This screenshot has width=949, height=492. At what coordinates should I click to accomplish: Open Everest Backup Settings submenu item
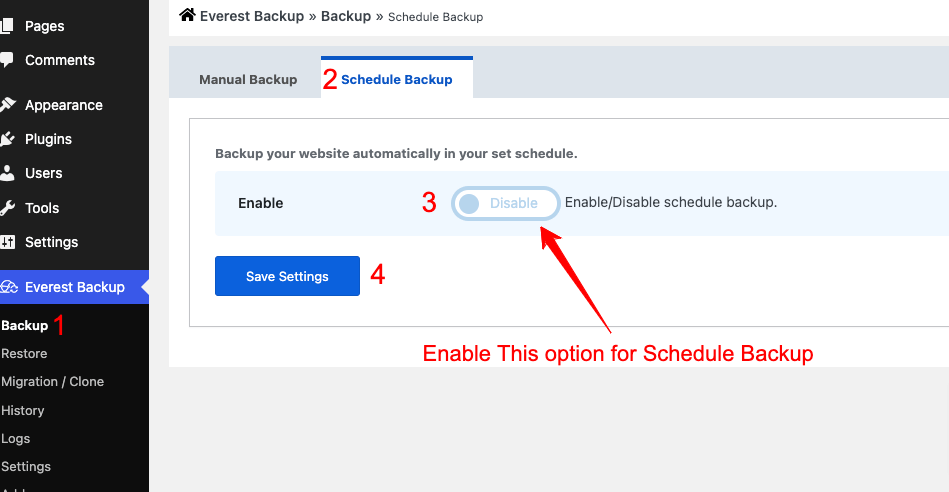[x=26, y=466]
